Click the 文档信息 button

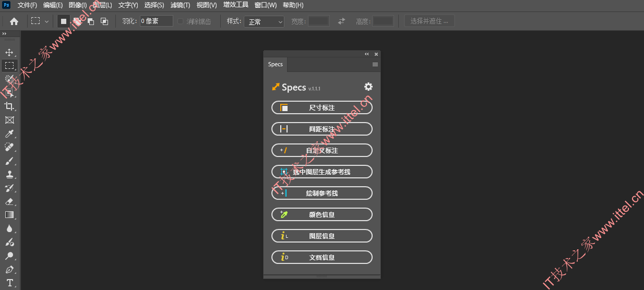coord(322,257)
